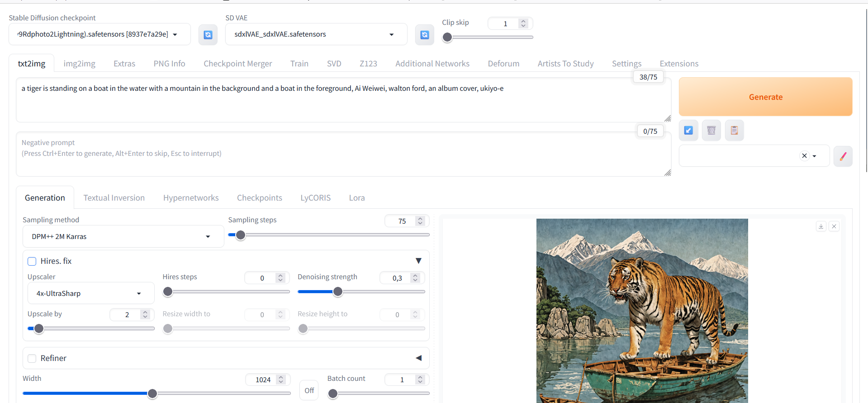Open the Lora sub-tab
This screenshot has height=403, width=868.
point(357,198)
